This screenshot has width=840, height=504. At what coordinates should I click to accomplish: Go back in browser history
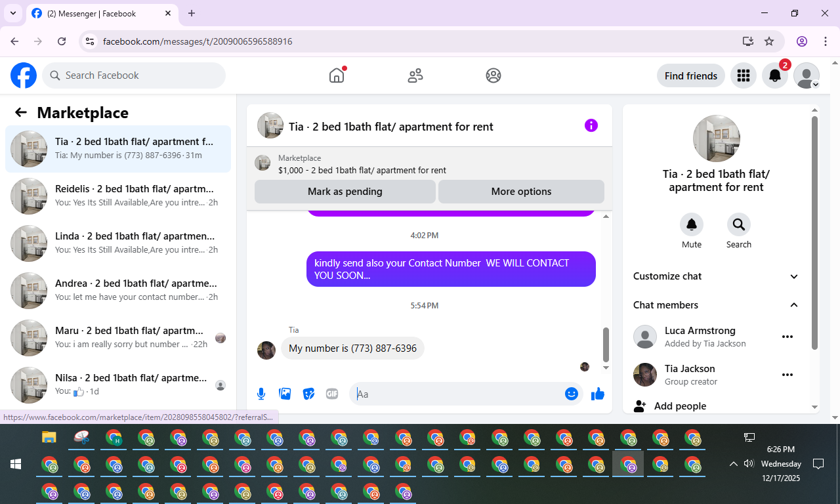(14, 41)
